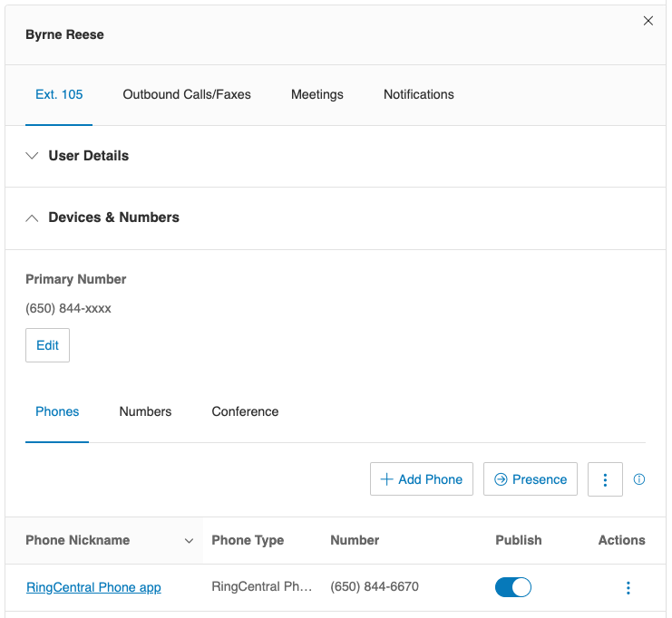Image resolution: width=672 pixels, height=618 pixels.
Task: Close the Byrne Reese panel
Action: [648, 21]
